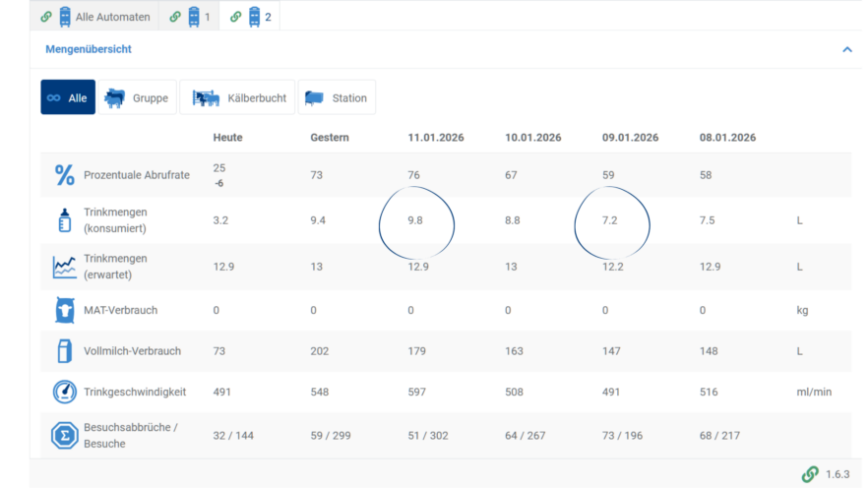Filter by Station
Image resolution: width=868 pixels, height=488 pixels.
(x=337, y=97)
